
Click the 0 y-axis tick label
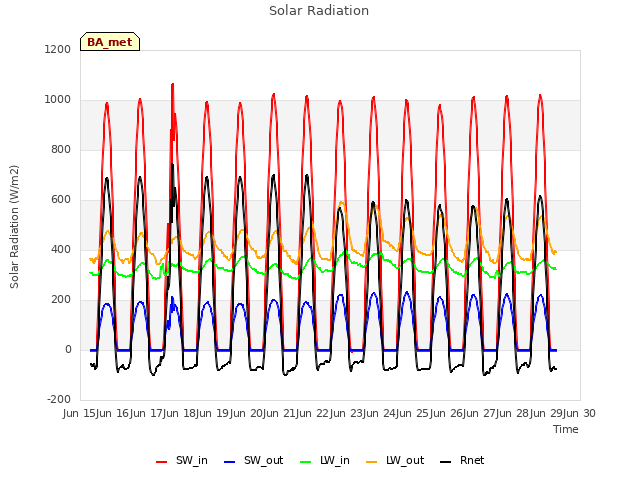[68, 349]
